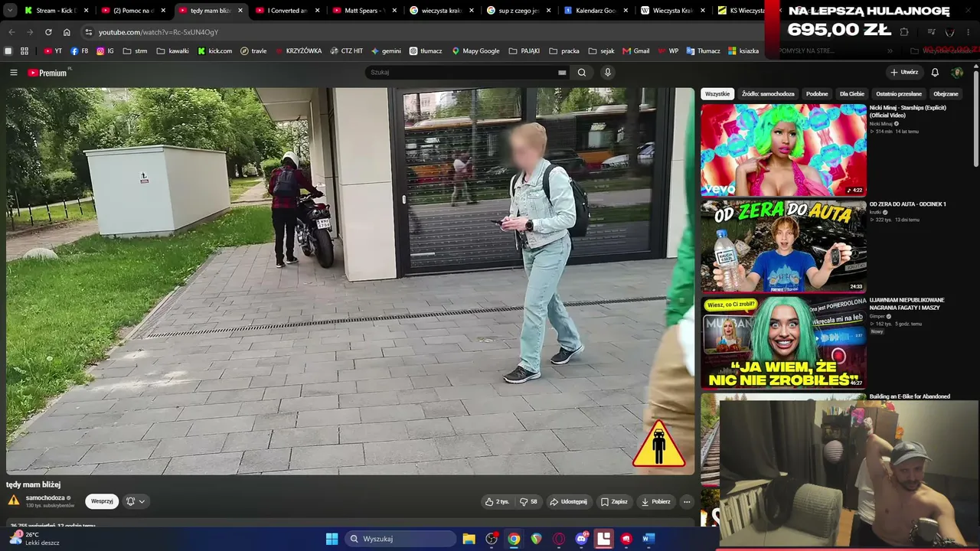Open the Mapy Google bookmark

click(475, 51)
